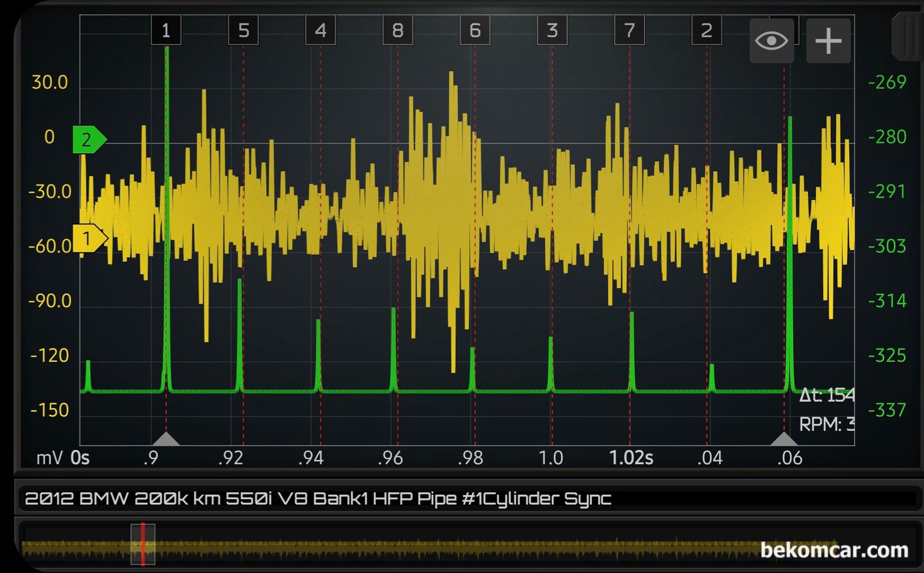Click the mV unit label

coord(49,458)
